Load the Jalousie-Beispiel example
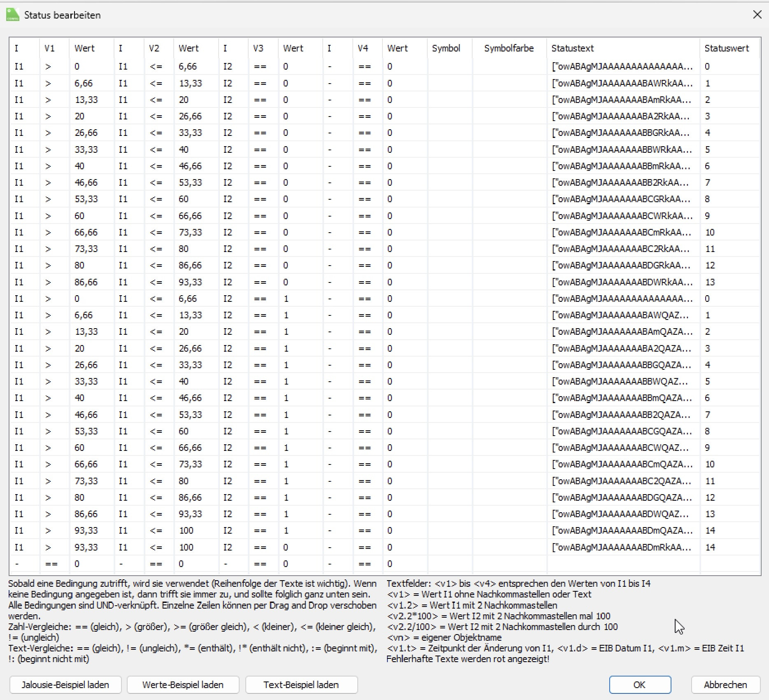Image resolution: width=769 pixels, height=700 pixels. [65, 684]
